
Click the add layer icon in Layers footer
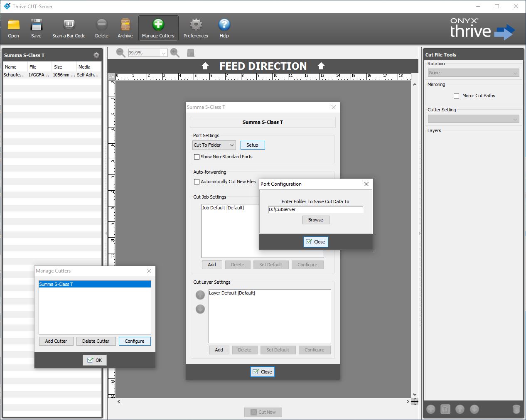[x=431, y=409]
